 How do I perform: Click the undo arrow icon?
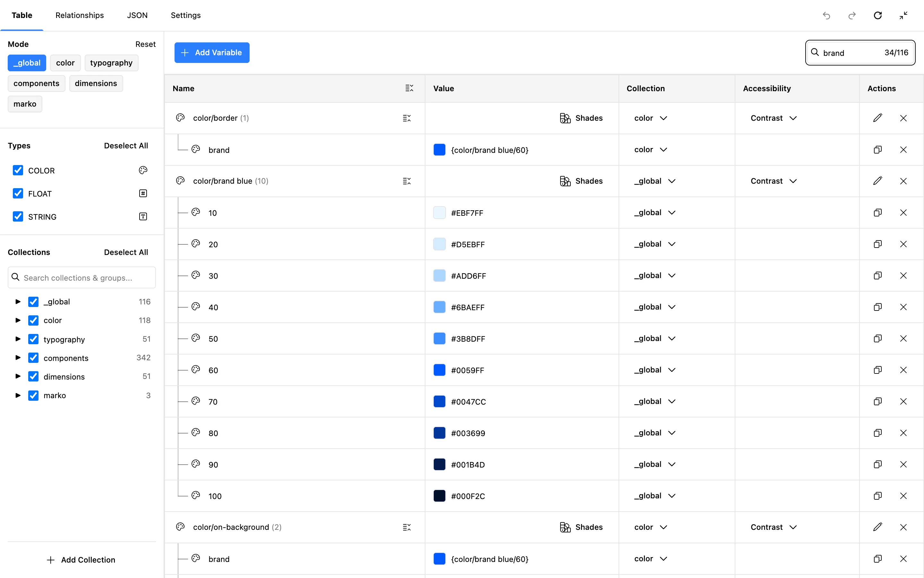[x=826, y=15]
